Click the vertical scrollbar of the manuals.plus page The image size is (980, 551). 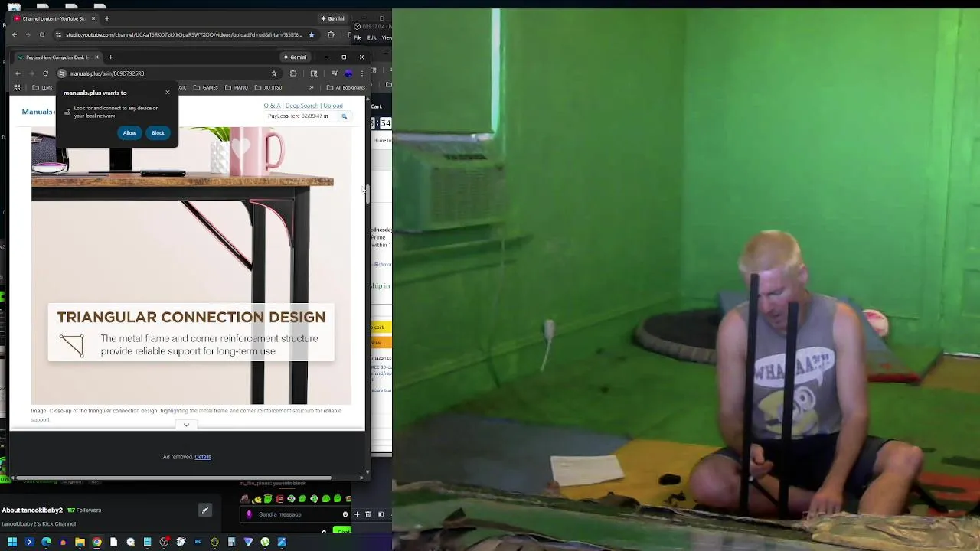pos(367,194)
